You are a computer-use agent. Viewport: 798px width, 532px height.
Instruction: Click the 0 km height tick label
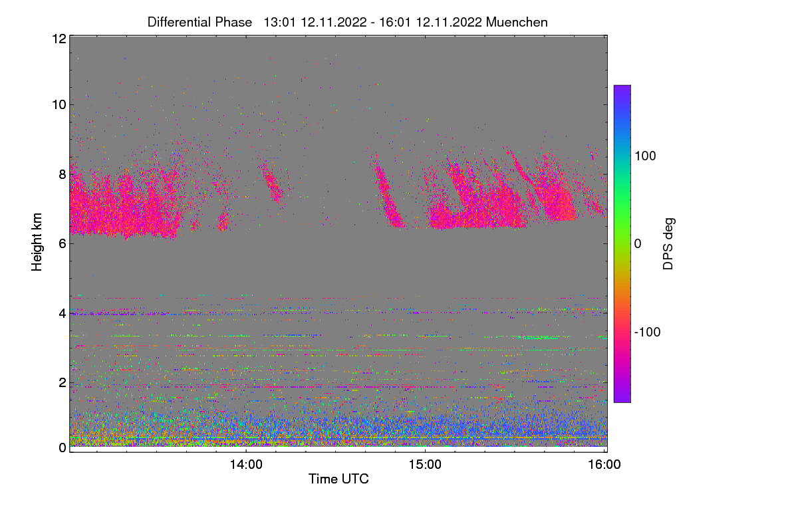(x=63, y=448)
